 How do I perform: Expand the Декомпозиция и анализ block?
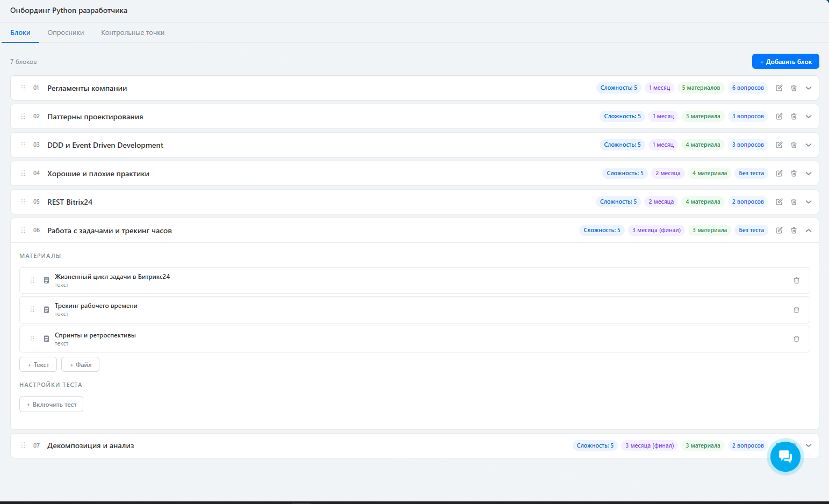[x=809, y=445]
